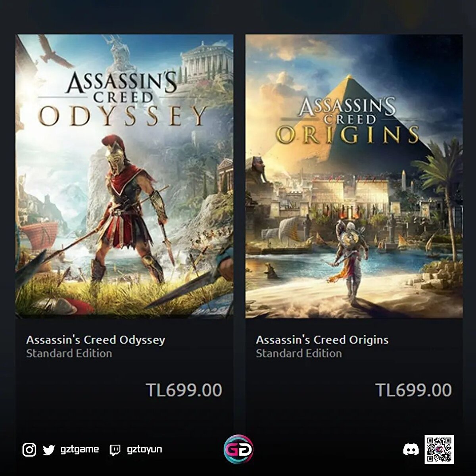The image size is (476, 476).
Task: Select the Origins TL699.00 price
Action: click(413, 390)
